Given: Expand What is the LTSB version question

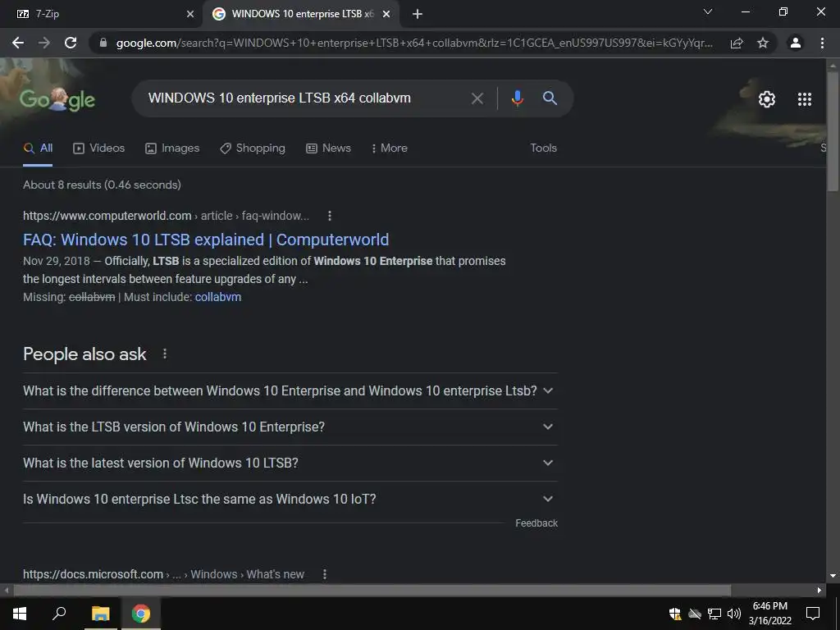Looking at the screenshot, I should point(290,427).
